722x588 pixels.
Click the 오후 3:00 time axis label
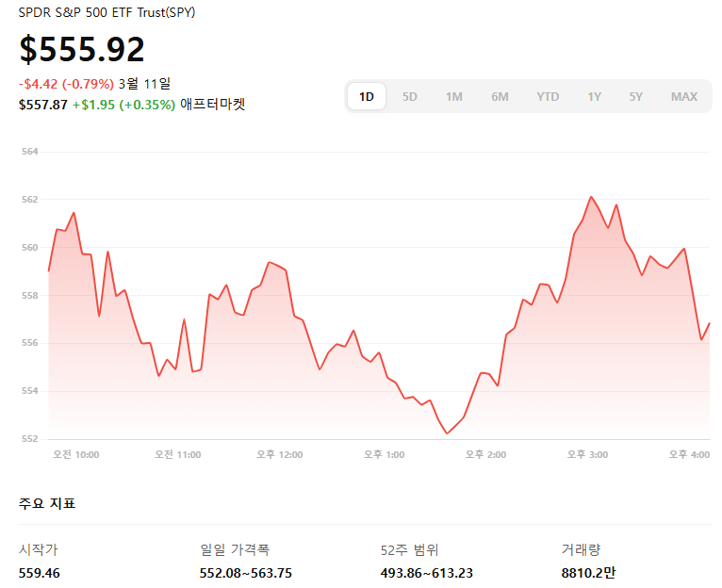click(587, 454)
